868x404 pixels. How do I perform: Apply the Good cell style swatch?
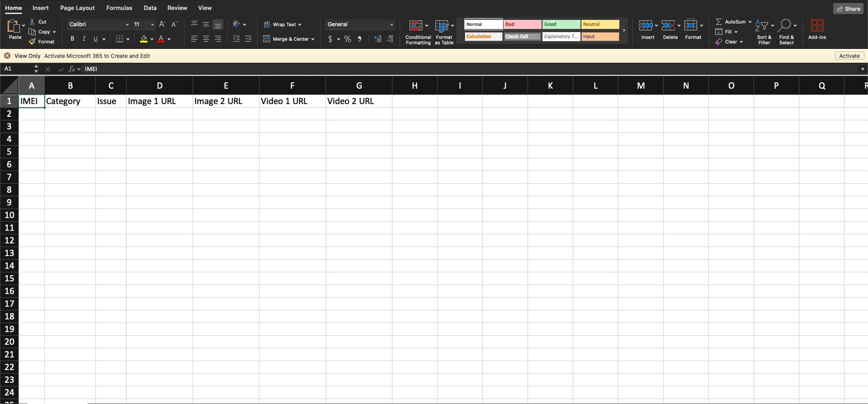561,24
